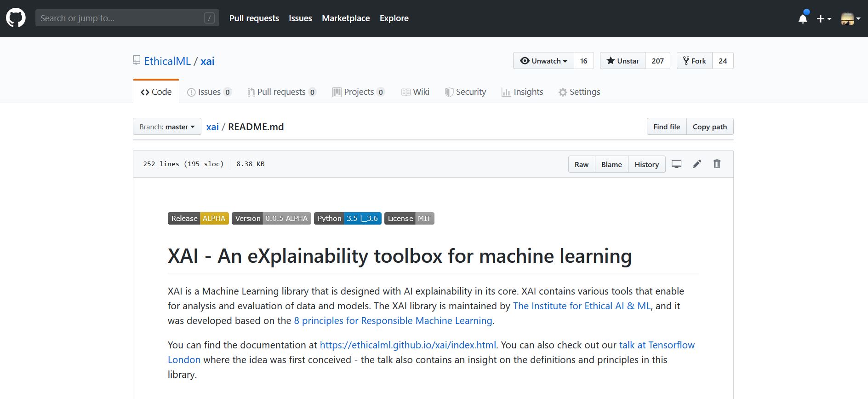Switch to the Insights tab

pos(522,92)
